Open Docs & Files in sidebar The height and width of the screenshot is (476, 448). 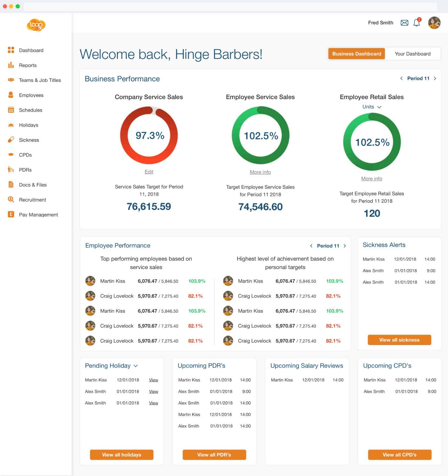pyautogui.click(x=33, y=185)
